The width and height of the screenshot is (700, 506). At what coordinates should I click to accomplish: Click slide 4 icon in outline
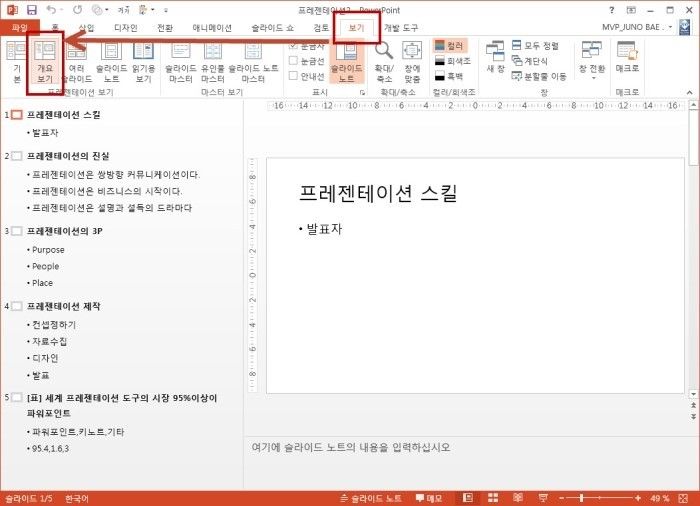click(17, 306)
